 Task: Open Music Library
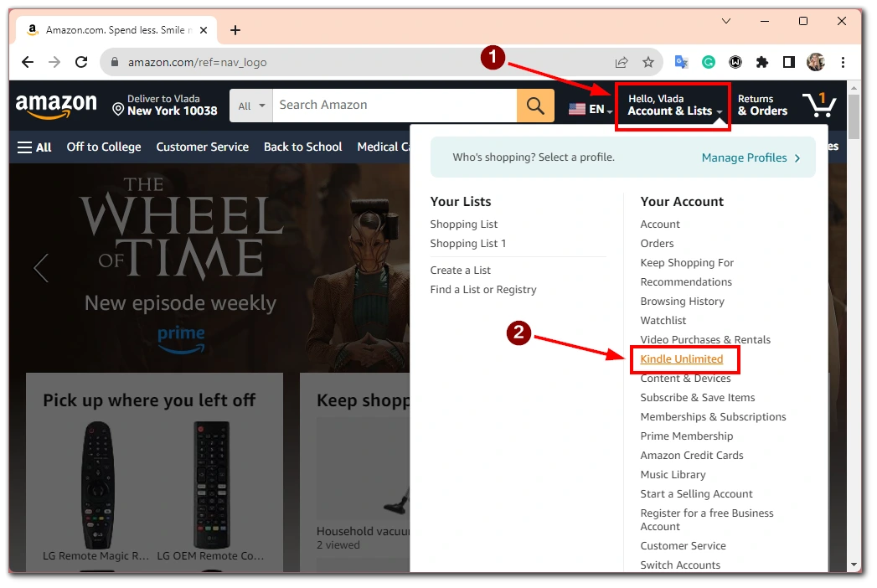tap(673, 475)
